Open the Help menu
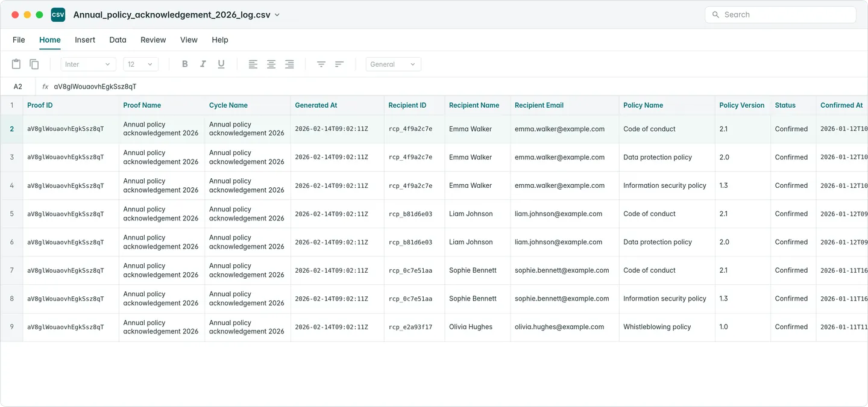The width and height of the screenshot is (868, 407). pos(220,40)
